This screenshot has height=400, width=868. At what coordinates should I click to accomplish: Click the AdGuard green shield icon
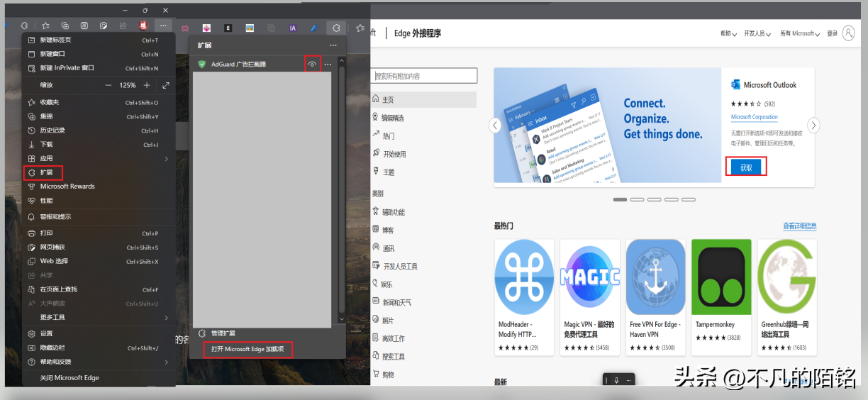pyautogui.click(x=202, y=65)
